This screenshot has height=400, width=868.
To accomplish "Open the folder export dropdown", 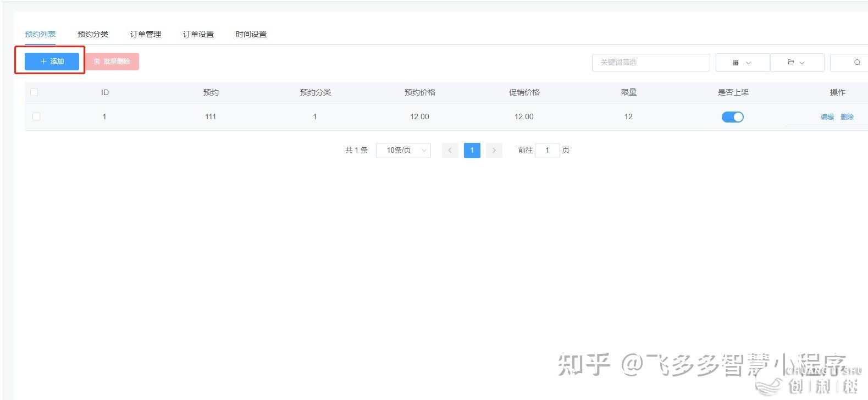I will coord(797,63).
